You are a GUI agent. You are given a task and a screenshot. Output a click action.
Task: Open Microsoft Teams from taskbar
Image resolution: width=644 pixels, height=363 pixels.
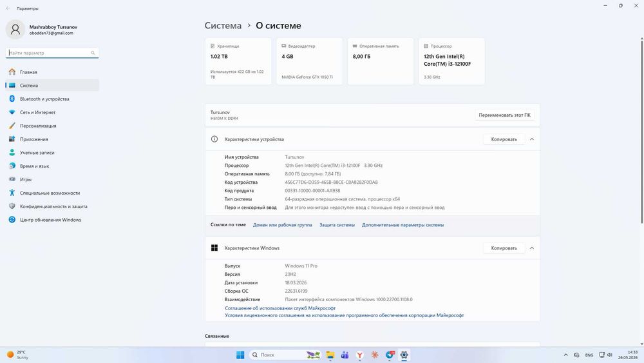[345, 355]
